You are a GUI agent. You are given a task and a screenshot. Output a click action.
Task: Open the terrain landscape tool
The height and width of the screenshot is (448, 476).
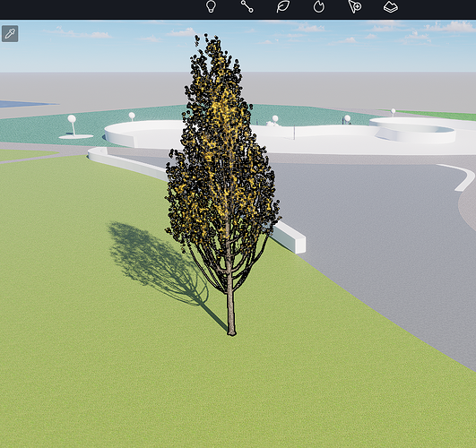point(391,6)
